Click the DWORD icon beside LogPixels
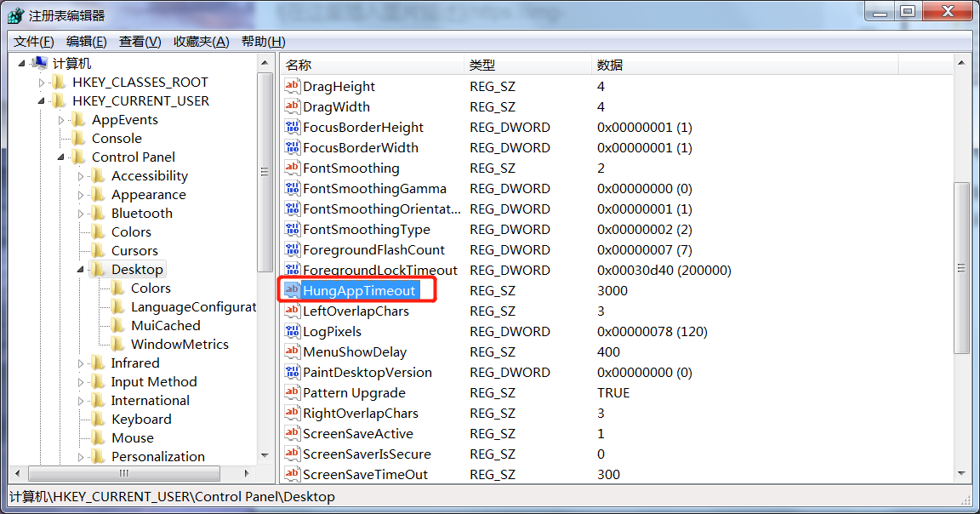This screenshot has width=980, height=514. (x=292, y=331)
